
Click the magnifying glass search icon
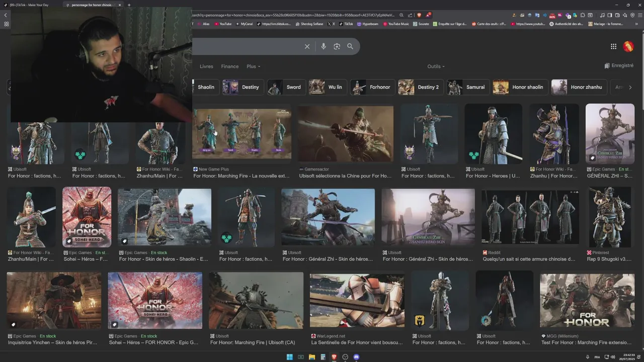tap(350, 46)
